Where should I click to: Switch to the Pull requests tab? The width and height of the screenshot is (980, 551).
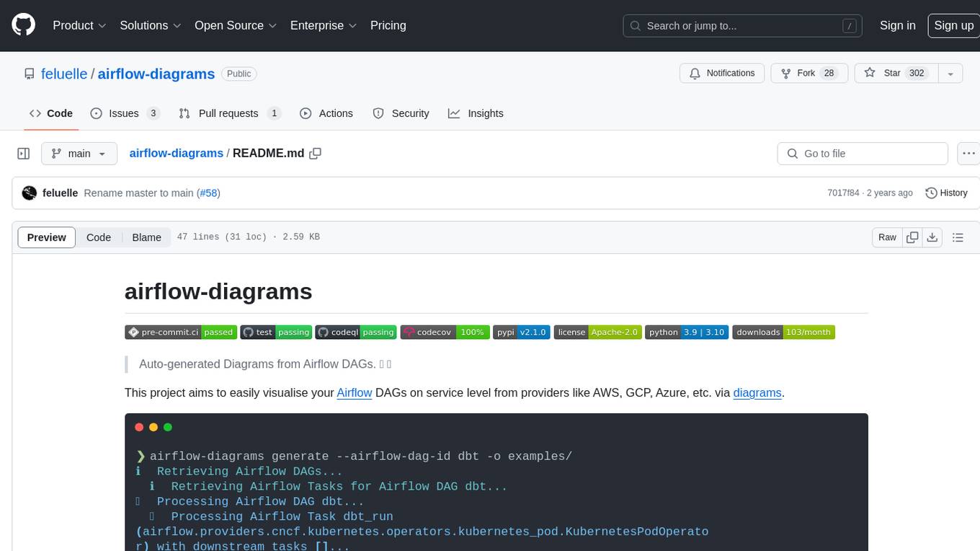[x=229, y=113]
